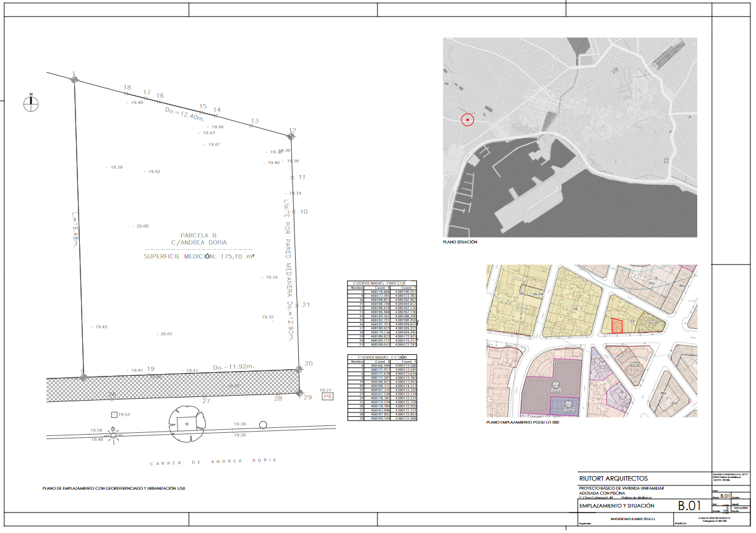Select the large B.01 sheet number

tap(690, 506)
